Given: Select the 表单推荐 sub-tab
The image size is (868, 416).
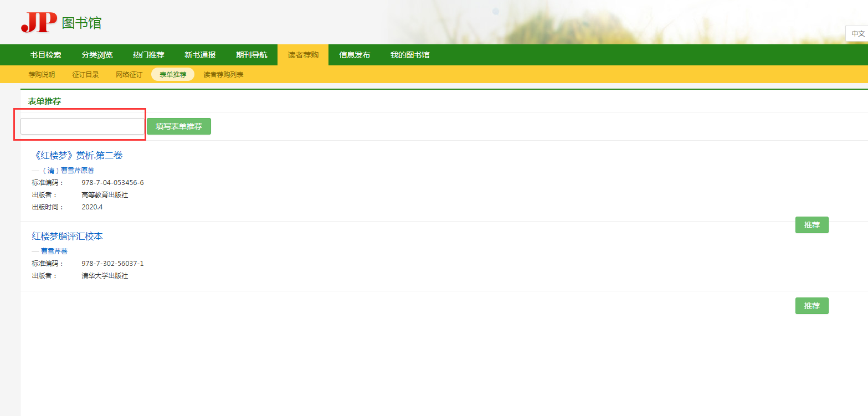Looking at the screenshot, I should (173, 74).
